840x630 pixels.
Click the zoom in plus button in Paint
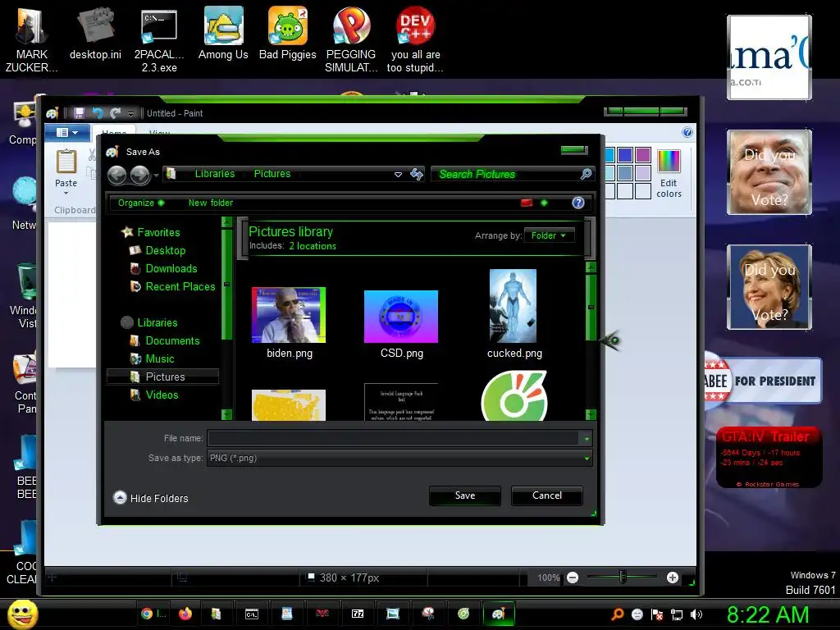[x=673, y=577]
